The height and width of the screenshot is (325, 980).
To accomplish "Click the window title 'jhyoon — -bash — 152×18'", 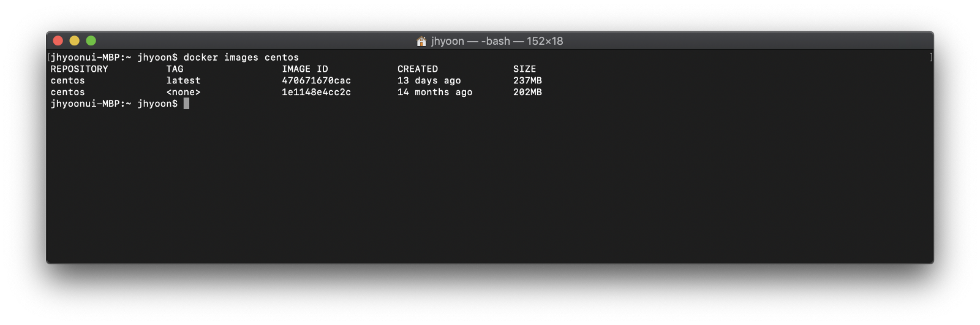I will pyautogui.click(x=497, y=41).
